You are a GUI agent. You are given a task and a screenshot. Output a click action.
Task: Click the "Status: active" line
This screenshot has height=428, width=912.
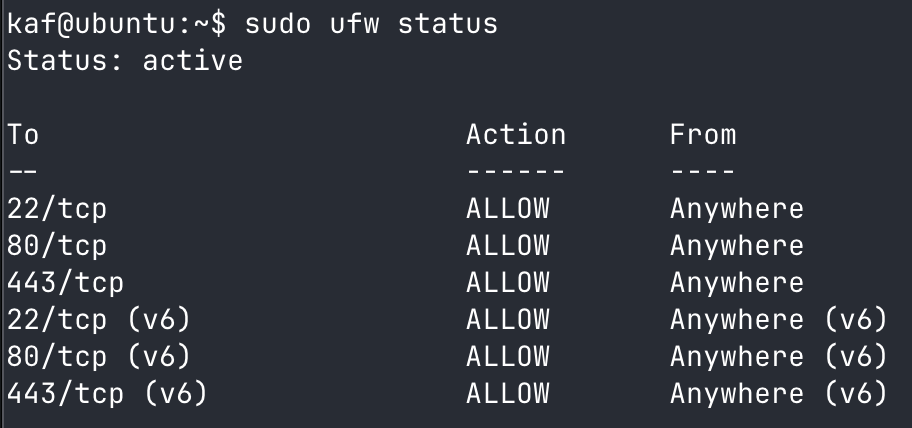click(124, 60)
